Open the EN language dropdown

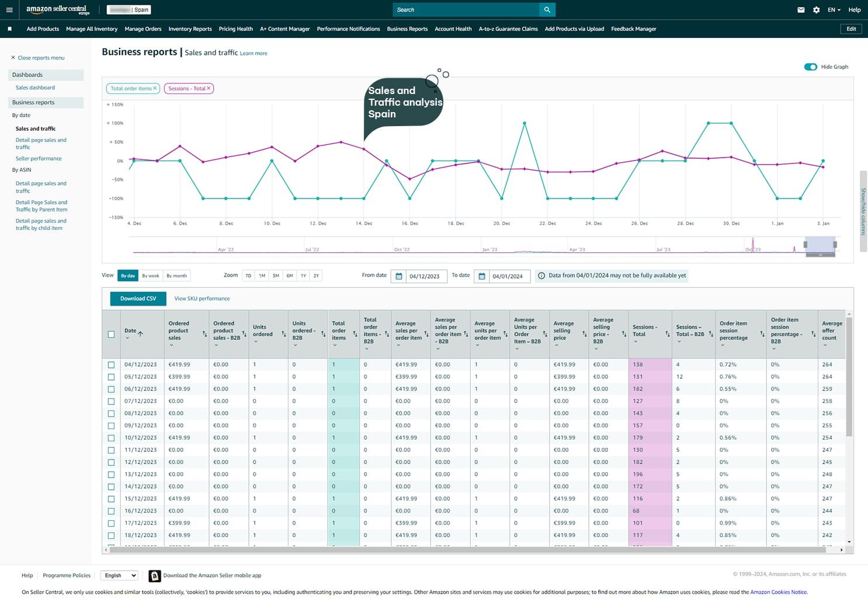coord(834,10)
